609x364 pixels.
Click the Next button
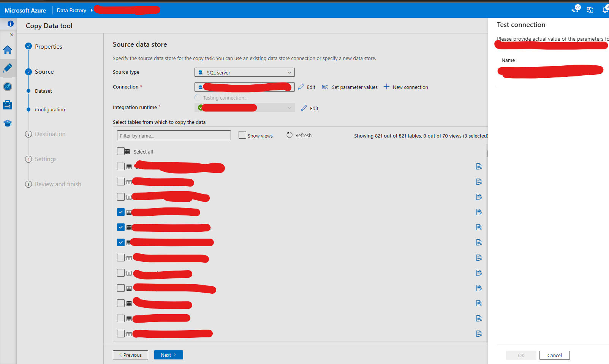coord(169,355)
